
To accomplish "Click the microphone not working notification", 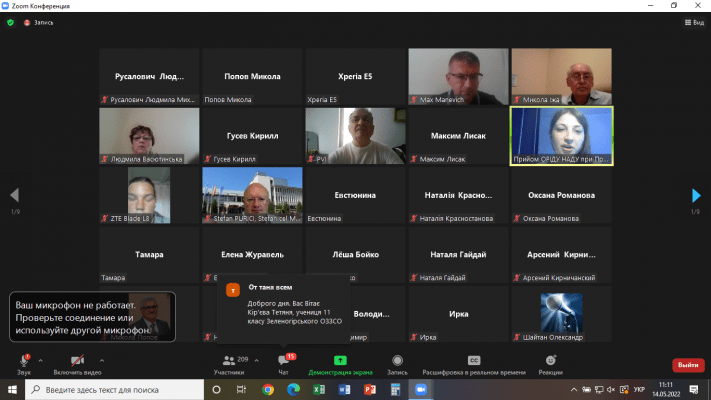I will (93, 317).
